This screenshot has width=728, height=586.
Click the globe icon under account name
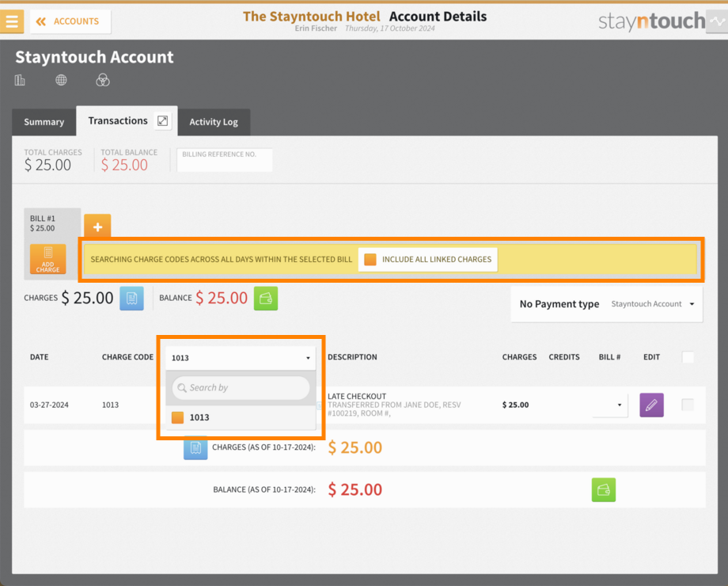pos(61,80)
